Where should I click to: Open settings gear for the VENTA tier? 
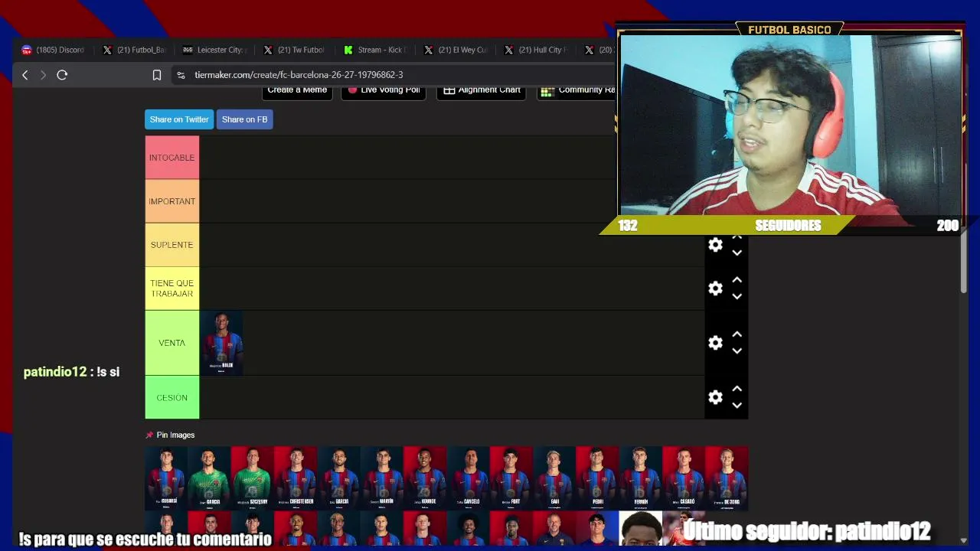(x=715, y=343)
